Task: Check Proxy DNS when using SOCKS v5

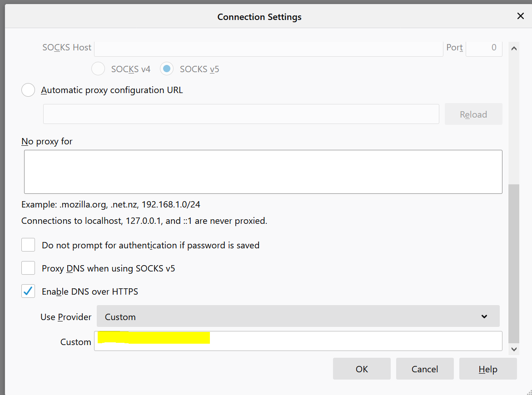Action: pyautogui.click(x=28, y=268)
